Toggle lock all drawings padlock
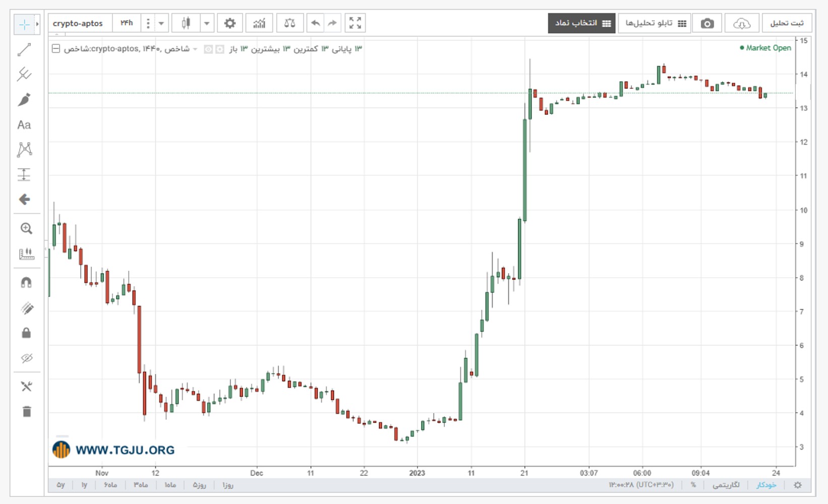This screenshot has width=828, height=504. 26,333
